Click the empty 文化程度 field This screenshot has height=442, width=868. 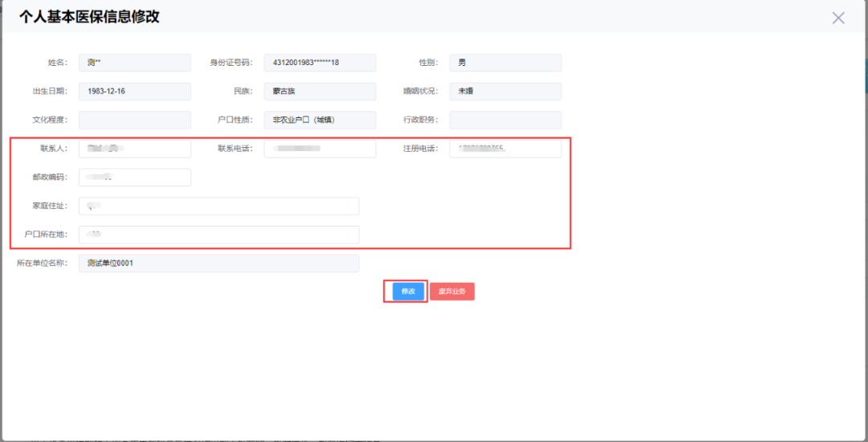tap(135, 121)
